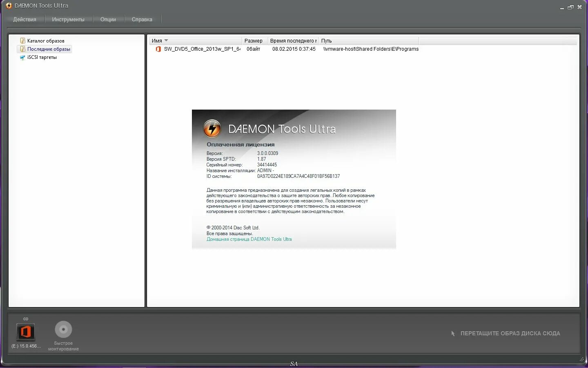Open the Действия menu
The image size is (588, 368).
point(24,19)
